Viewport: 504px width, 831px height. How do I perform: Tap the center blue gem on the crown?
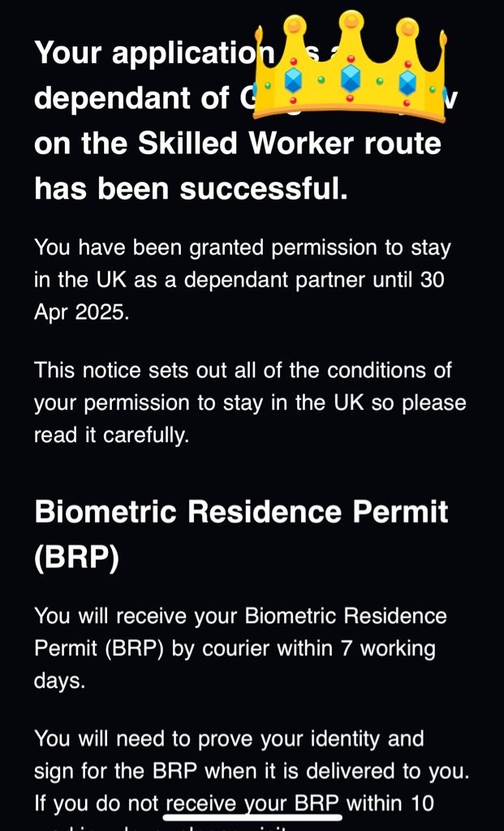pyautogui.click(x=350, y=79)
